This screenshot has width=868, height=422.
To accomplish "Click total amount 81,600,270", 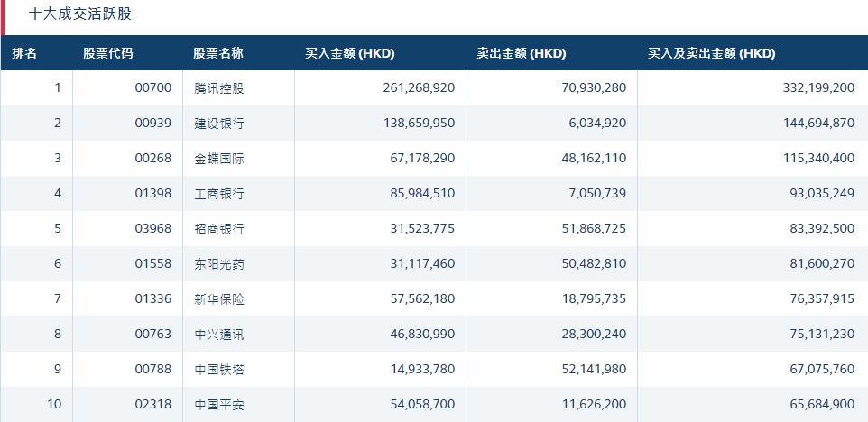I will tap(822, 263).
